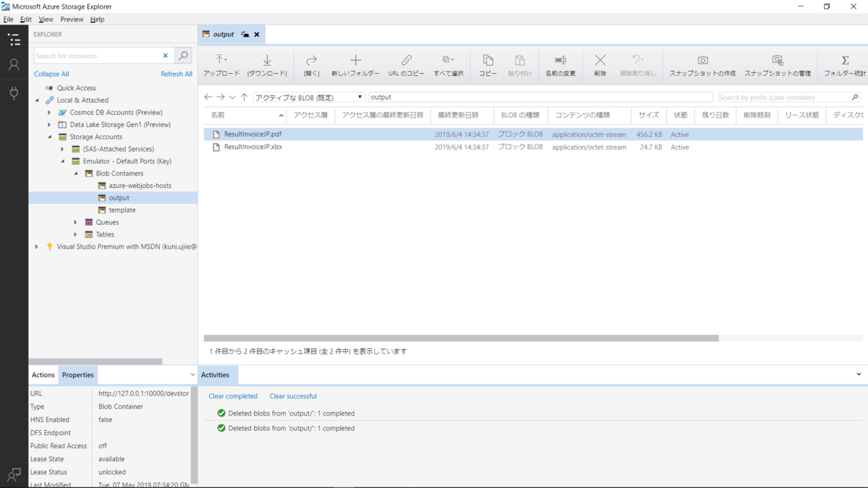Expand the (SAS-Attached Services) node

(x=62, y=149)
